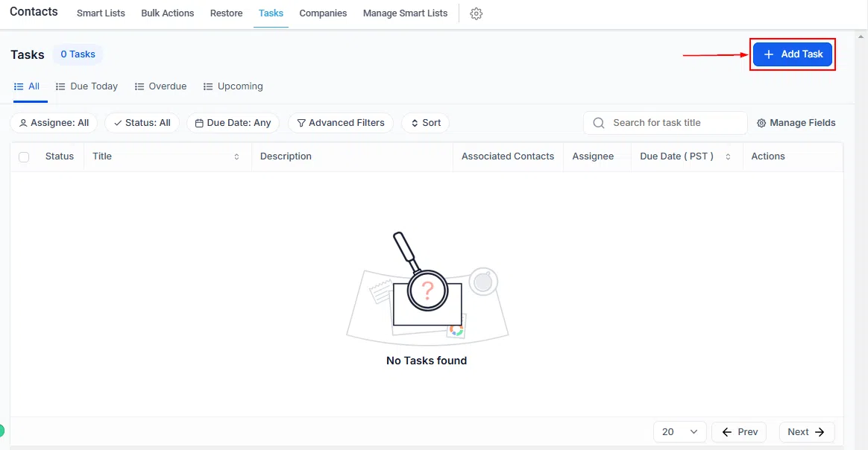Open the settings gear icon
The width and height of the screenshot is (868, 450).
click(476, 14)
